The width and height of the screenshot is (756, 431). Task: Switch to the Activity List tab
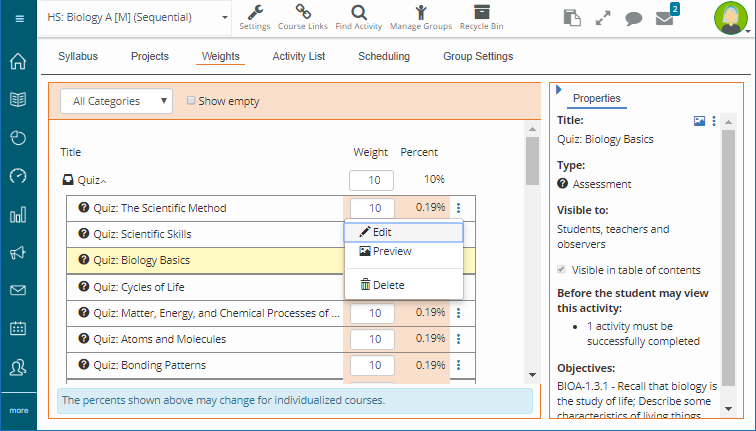pyautogui.click(x=299, y=57)
